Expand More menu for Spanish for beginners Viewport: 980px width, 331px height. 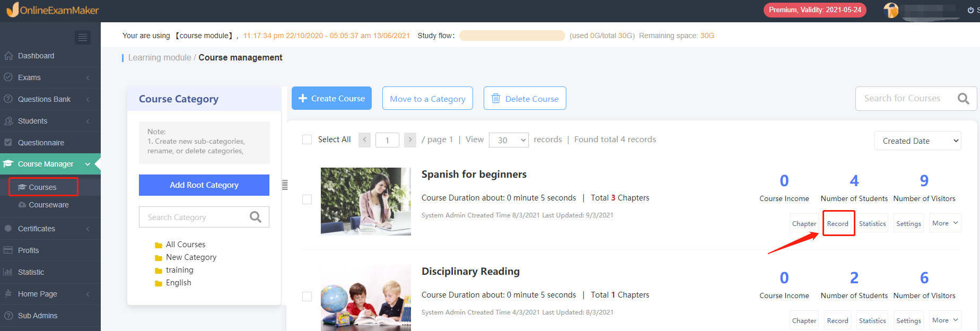pos(945,223)
